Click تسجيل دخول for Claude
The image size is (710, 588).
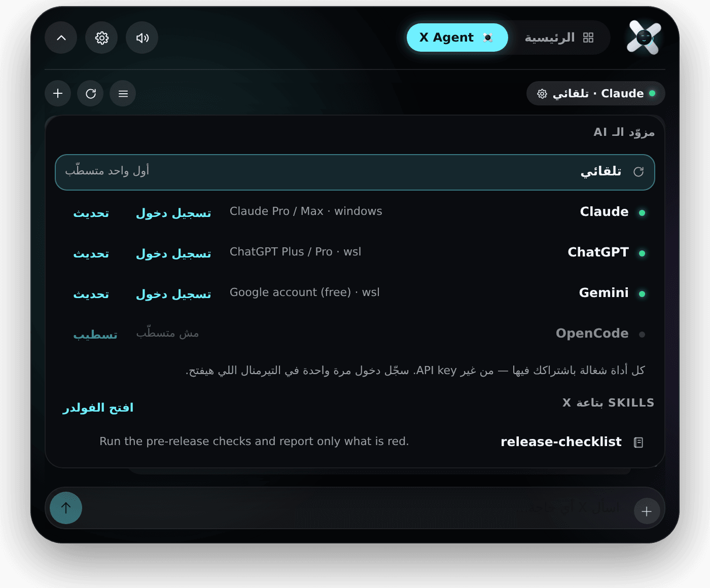coord(173,213)
